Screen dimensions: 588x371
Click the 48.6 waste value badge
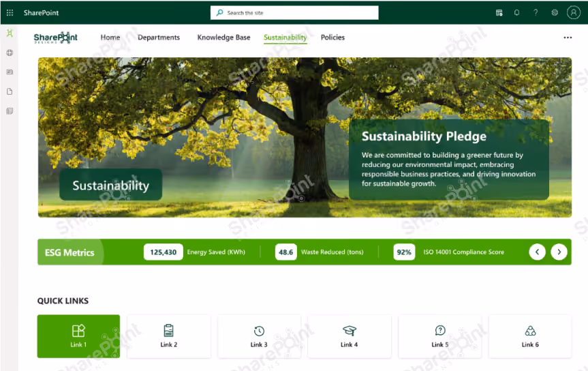(x=285, y=252)
